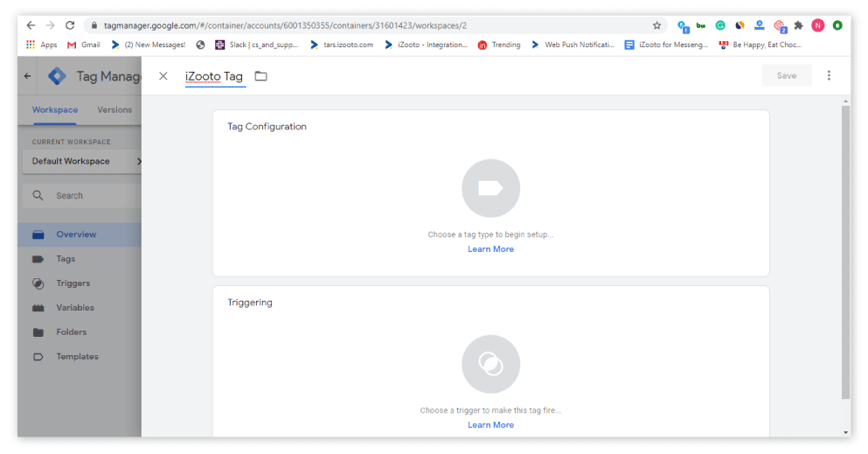Viewport: 868px width, 454px height.
Task: Select Variables in the sidebar
Action: (80, 307)
